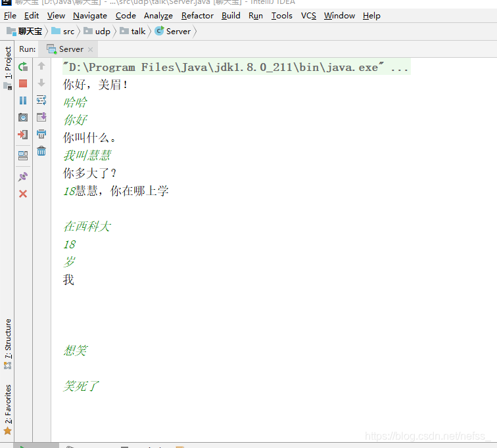Image resolution: width=497 pixels, height=448 pixels.
Task: Pause the program output
Action: (23, 101)
